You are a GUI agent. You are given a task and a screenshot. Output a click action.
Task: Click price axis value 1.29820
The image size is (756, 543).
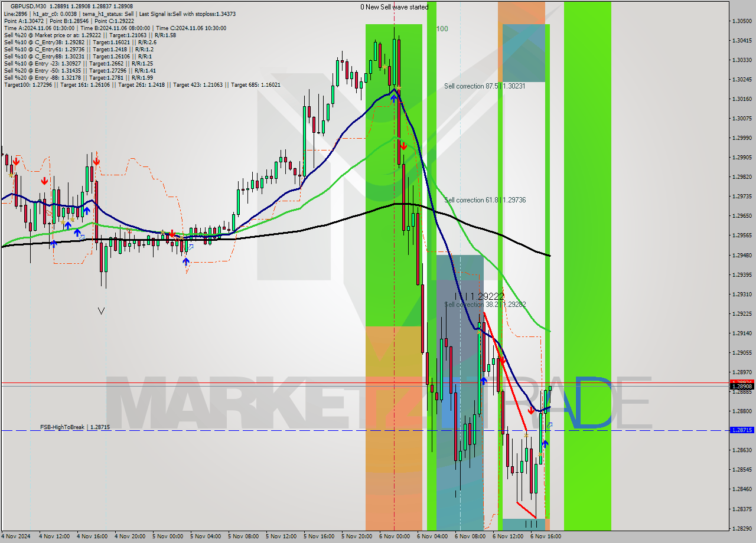pos(742,176)
